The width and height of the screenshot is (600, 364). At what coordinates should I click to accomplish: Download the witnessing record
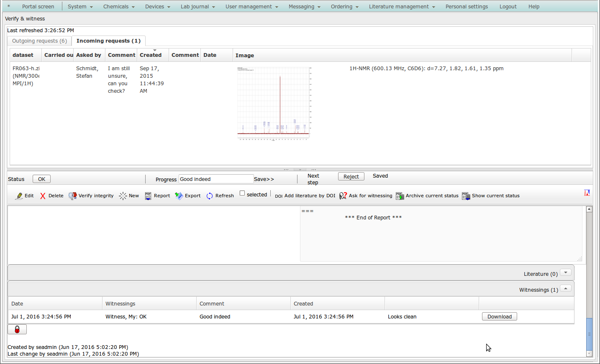tap(499, 317)
